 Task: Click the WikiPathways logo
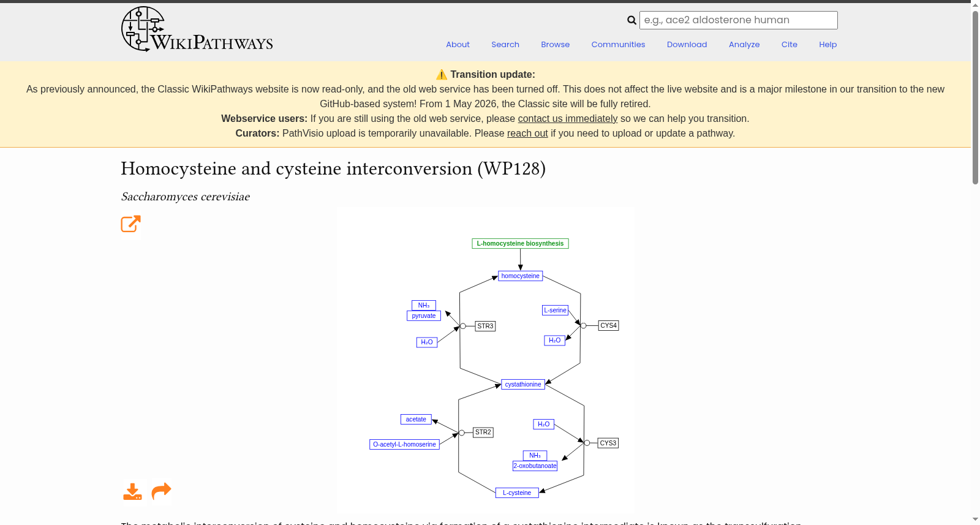(197, 29)
